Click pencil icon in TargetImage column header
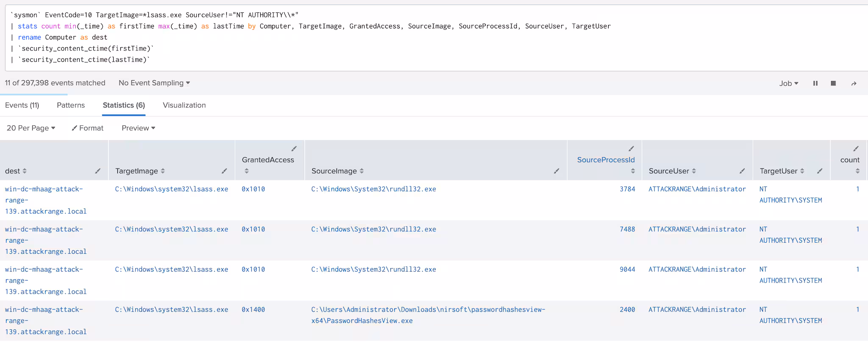Screen dimensions: 868x342 coord(224,171)
